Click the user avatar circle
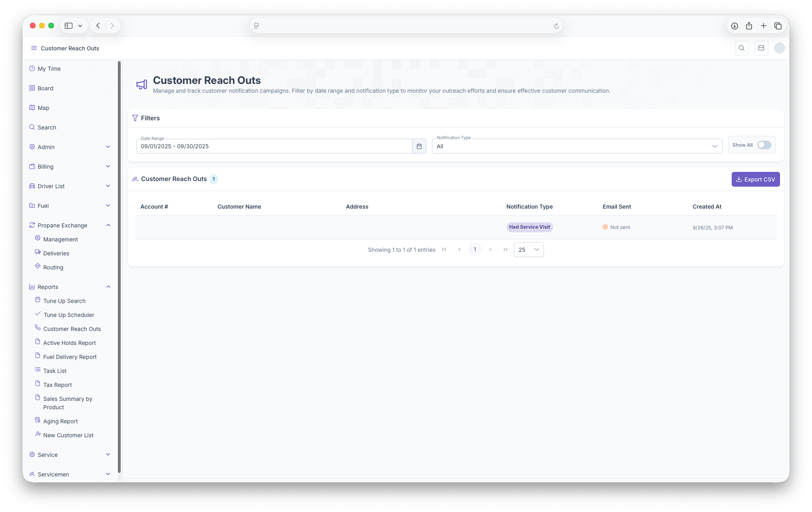The width and height of the screenshot is (812, 512). tap(779, 48)
